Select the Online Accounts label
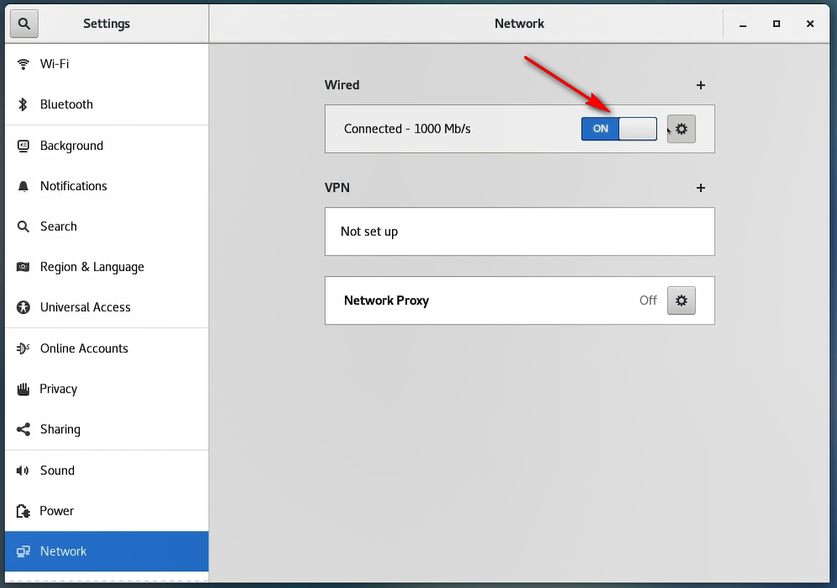The height and width of the screenshot is (588, 837). (84, 348)
